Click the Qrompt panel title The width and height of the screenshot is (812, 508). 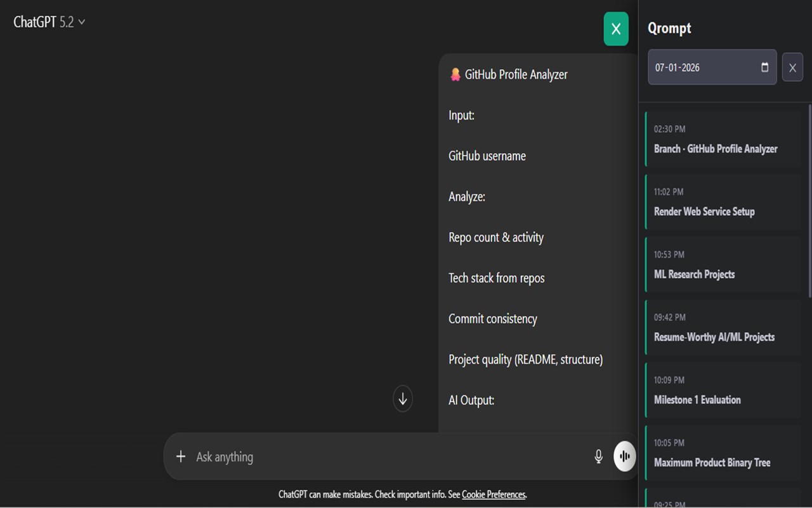669,28
